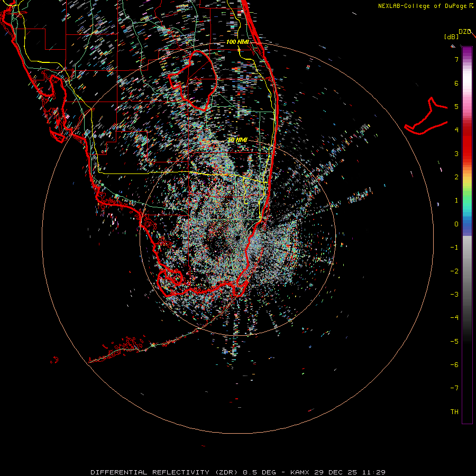The width and height of the screenshot is (476, 476).
Task: Click the 6 value on dB scale
Action: pyautogui.click(x=456, y=83)
